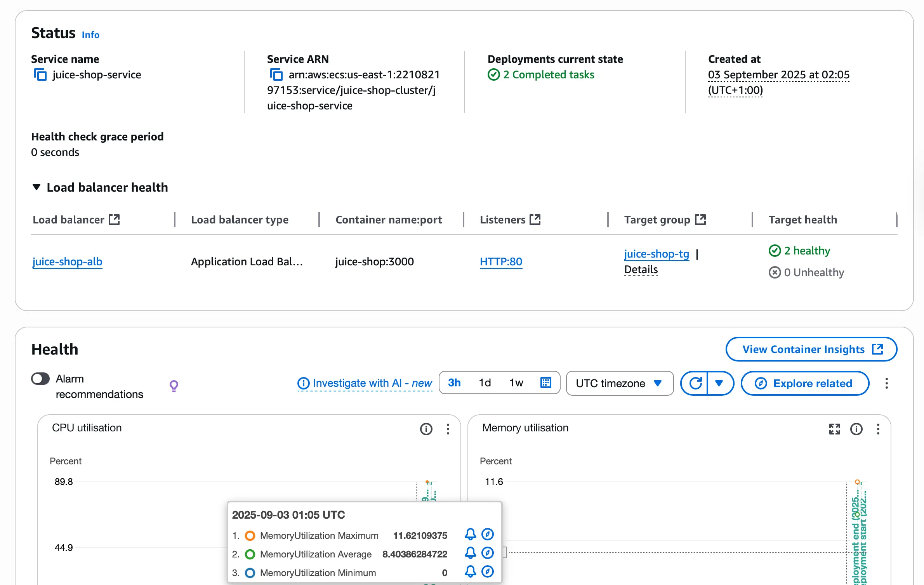This screenshot has width=924, height=585.
Task: Select the 1d time range
Action: (485, 383)
